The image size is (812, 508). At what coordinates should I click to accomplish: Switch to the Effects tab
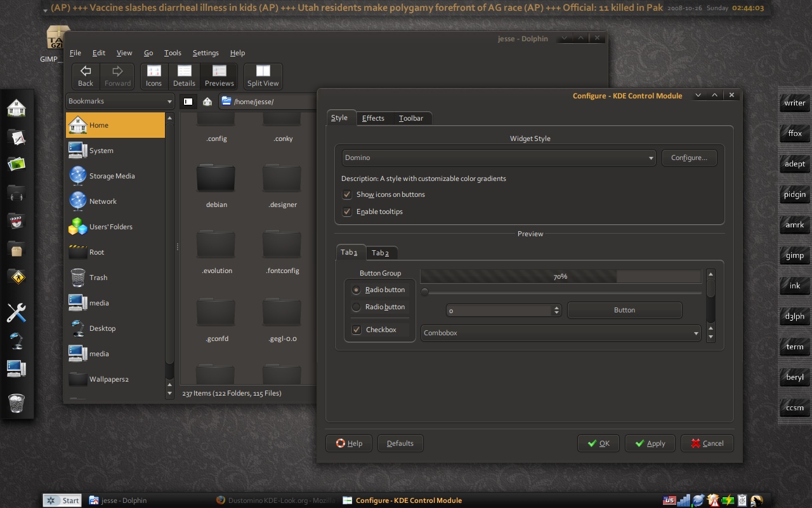point(373,118)
